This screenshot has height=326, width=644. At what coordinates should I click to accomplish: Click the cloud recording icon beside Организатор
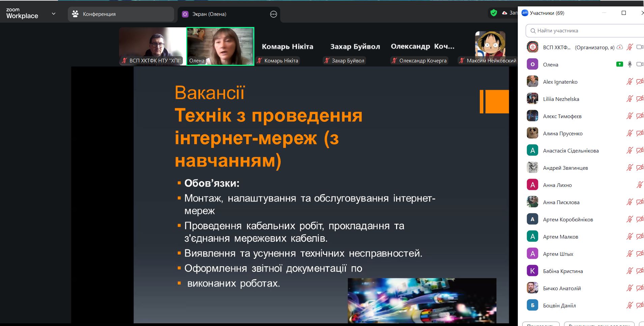tap(620, 47)
